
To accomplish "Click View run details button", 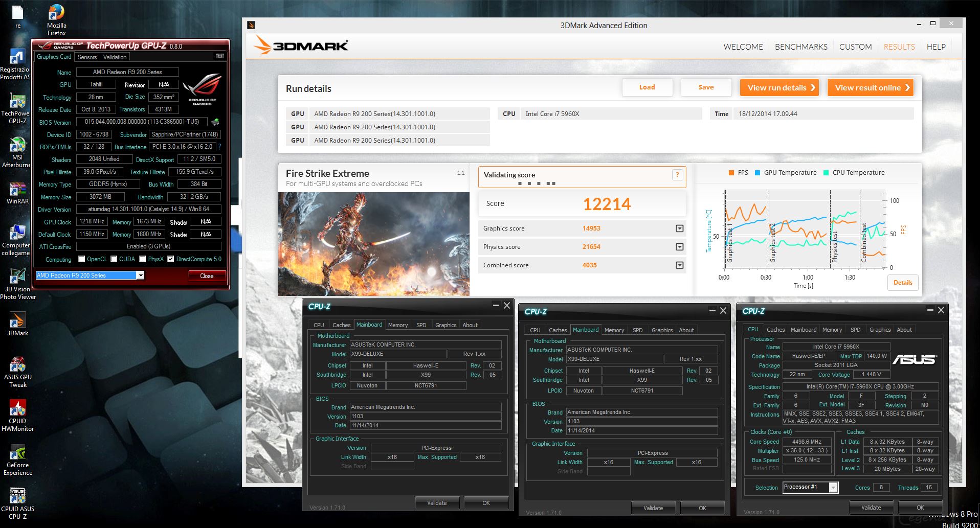I will (779, 87).
